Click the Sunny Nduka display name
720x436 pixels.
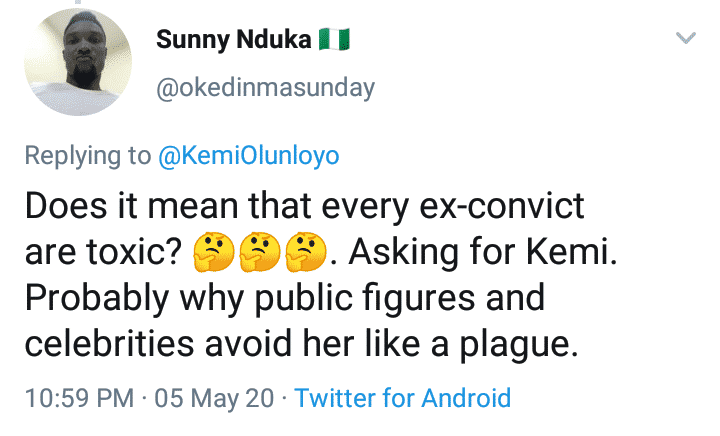pyautogui.click(x=233, y=42)
